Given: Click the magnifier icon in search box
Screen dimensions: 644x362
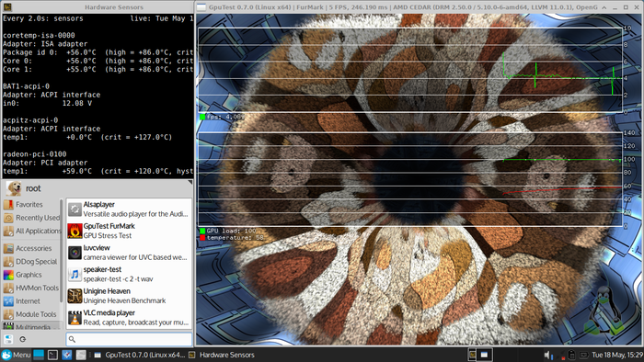Looking at the screenshot, I should tap(72, 339).
